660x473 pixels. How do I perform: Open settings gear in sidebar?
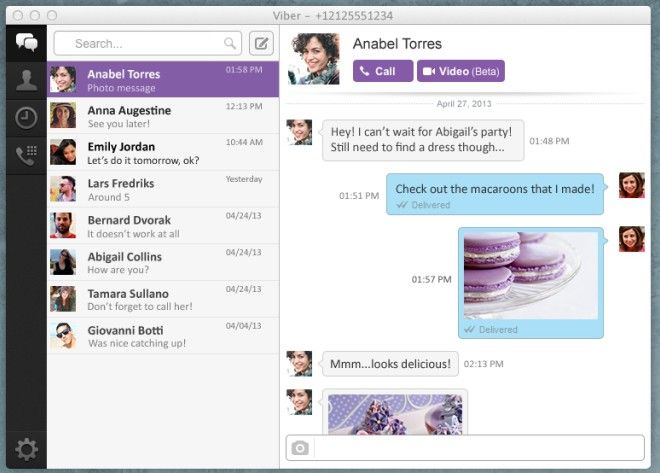26,449
